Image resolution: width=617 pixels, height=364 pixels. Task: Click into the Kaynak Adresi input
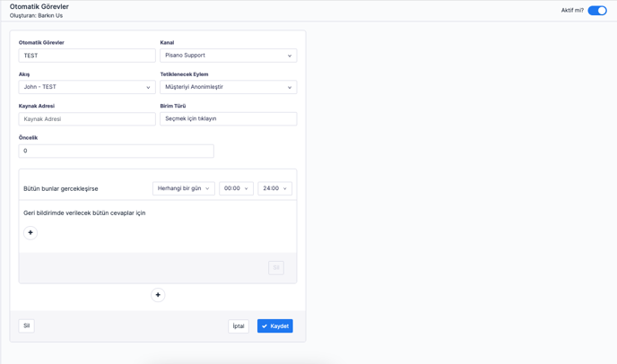coord(87,118)
